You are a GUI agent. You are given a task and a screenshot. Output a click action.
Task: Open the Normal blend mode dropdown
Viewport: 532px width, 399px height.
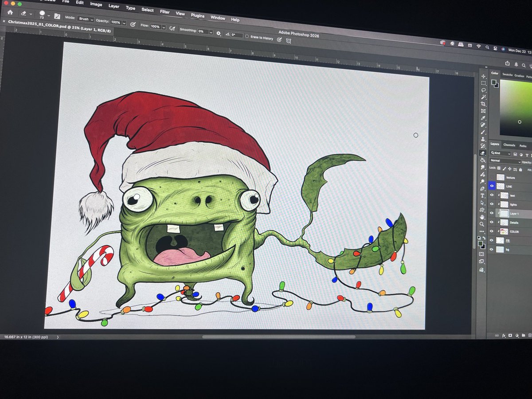tap(505, 160)
